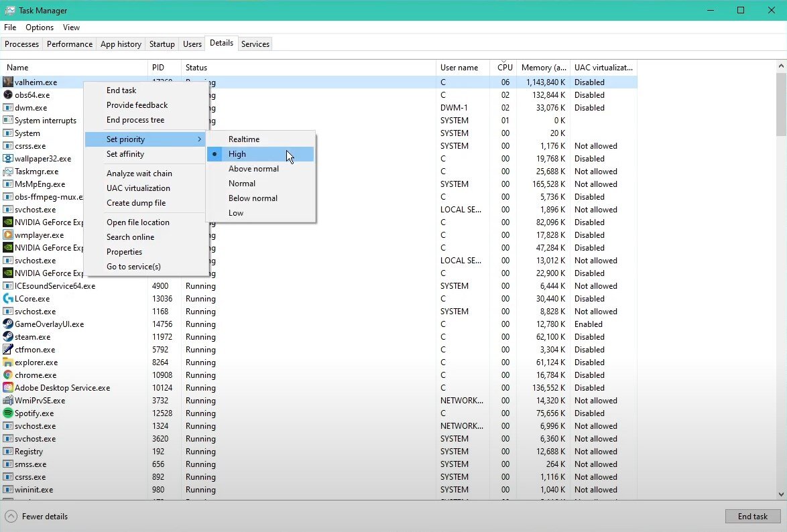This screenshot has height=532, width=787.
Task: Select the Adobe Desktop Service.exe row
Action: coord(62,388)
